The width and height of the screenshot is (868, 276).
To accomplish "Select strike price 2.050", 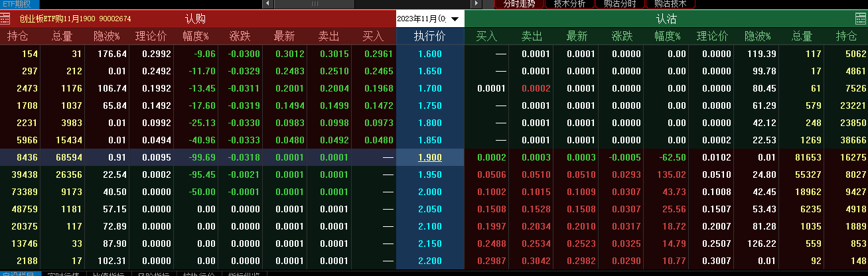I will coord(430,209).
